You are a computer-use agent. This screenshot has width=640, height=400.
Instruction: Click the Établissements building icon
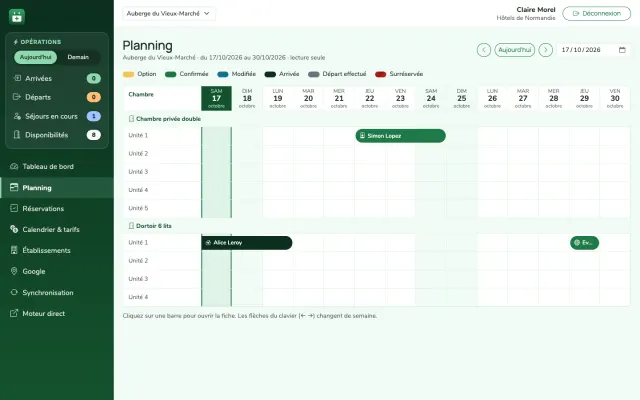click(14, 250)
